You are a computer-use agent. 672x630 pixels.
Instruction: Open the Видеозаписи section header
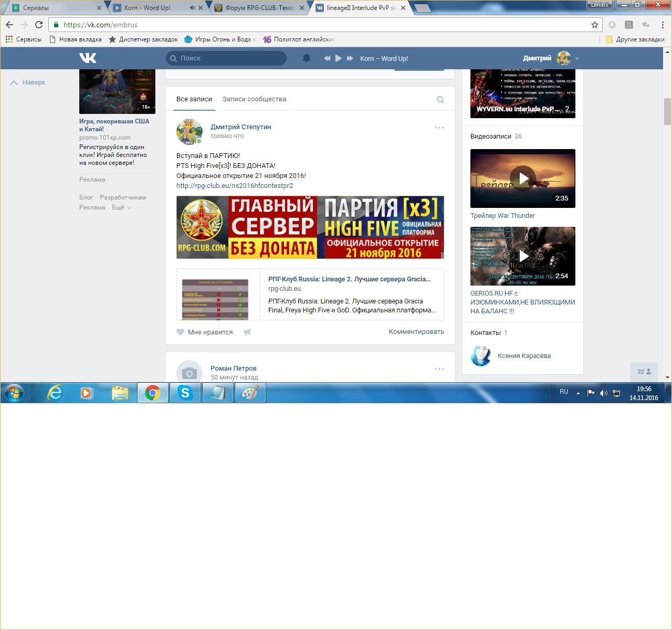[x=491, y=136]
